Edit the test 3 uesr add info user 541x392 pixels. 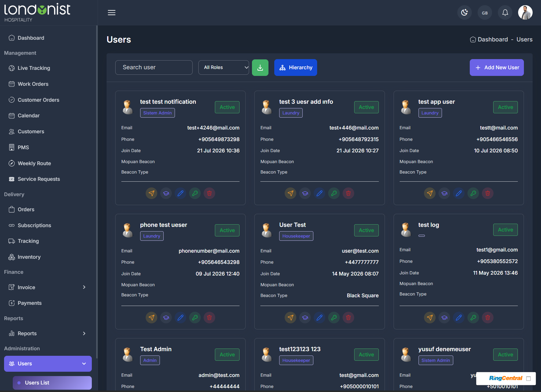click(319, 193)
